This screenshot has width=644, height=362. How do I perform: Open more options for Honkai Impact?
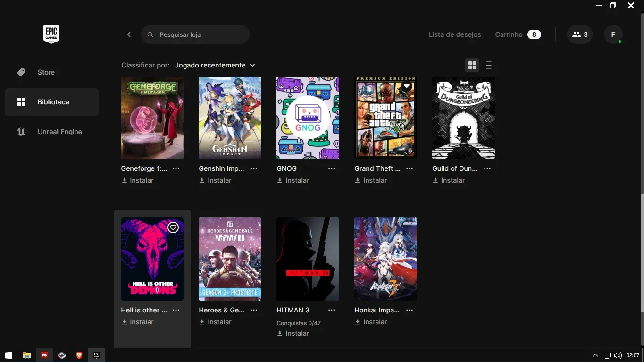coord(410,310)
